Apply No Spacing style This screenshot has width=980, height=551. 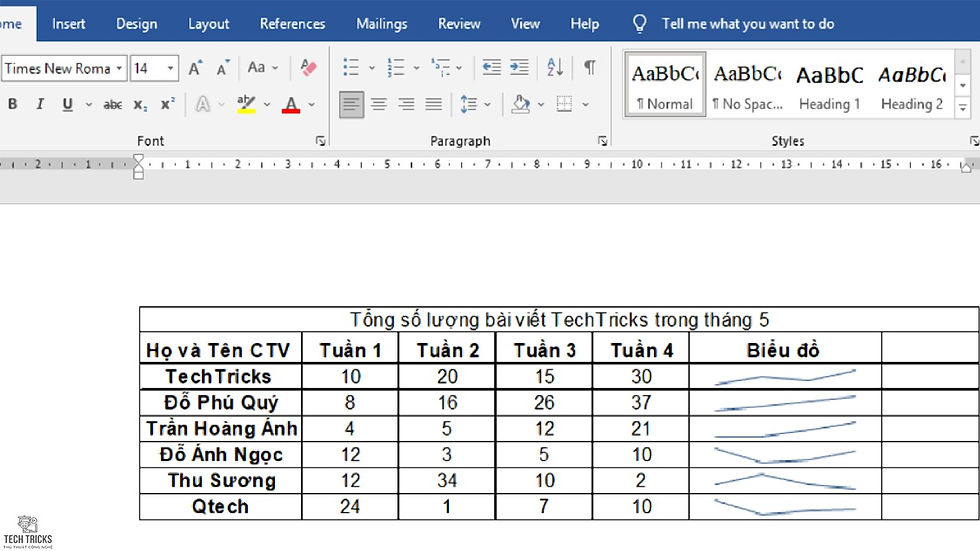[748, 84]
